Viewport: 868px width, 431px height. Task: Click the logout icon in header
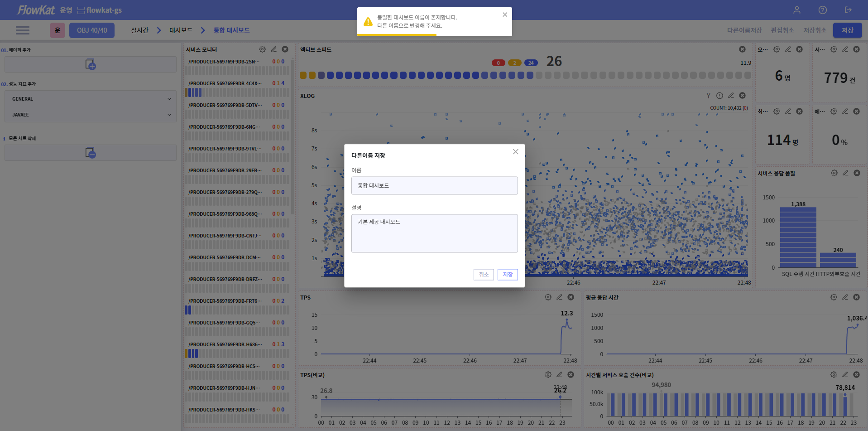(848, 10)
